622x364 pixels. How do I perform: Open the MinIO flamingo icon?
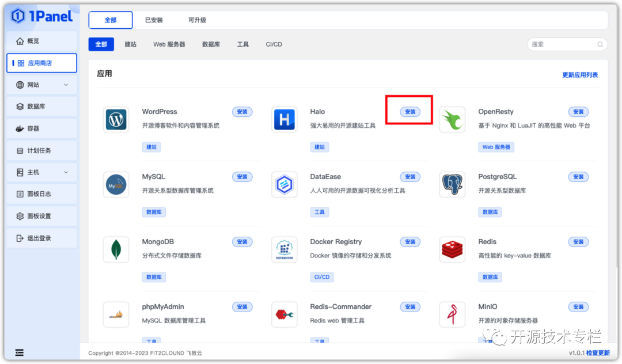(452, 314)
